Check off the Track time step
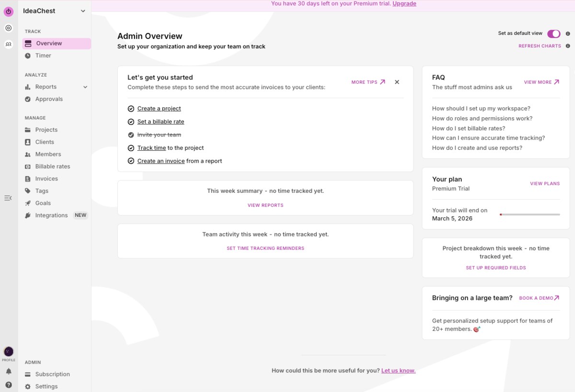575x392 pixels. pyautogui.click(x=131, y=148)
